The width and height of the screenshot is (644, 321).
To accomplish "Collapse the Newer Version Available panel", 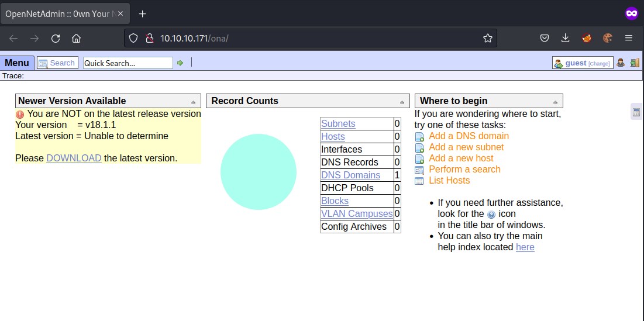I will click(194, 102).
